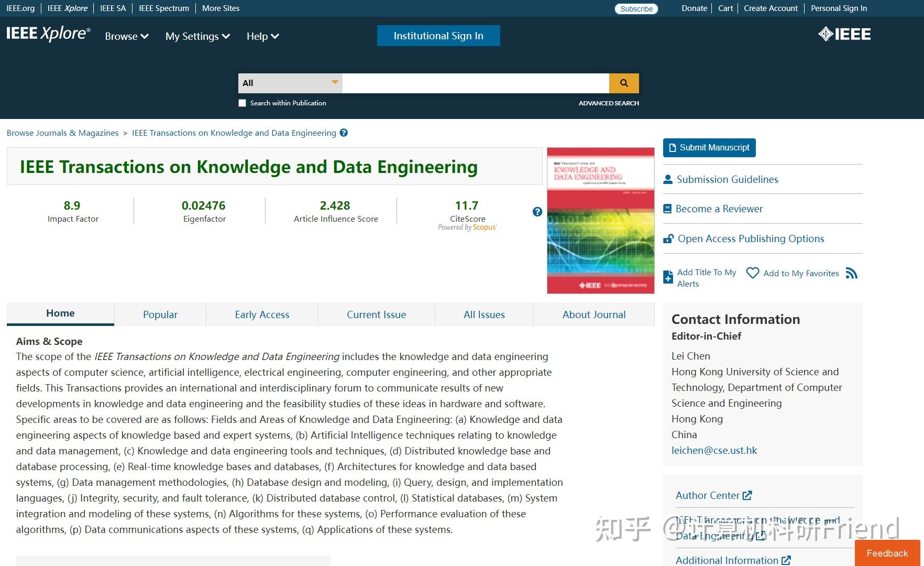This screenshot has height=566, width=924.
Task: Click the Become a Reviewer book icon
Action: coord(668,209)
